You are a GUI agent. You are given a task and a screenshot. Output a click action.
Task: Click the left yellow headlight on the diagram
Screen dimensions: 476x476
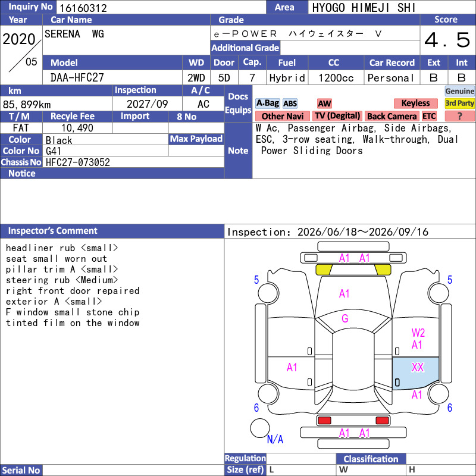tap(324, 270)
